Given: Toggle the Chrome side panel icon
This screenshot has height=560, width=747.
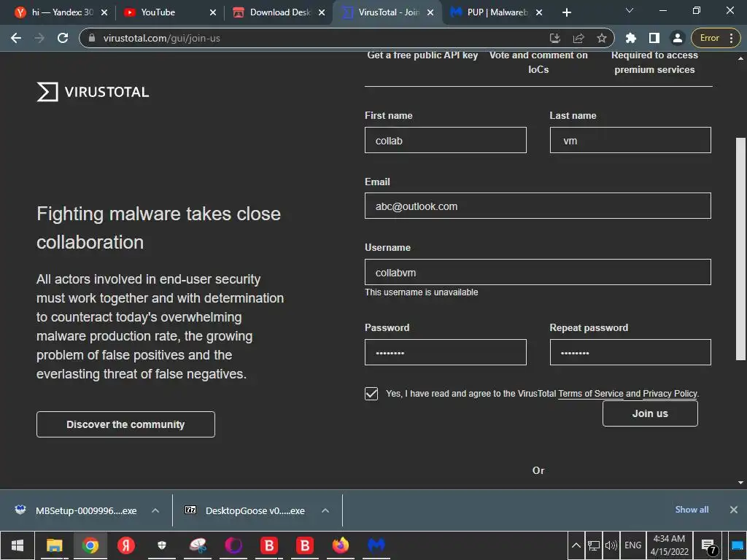Looking at the screenshot, I should [x=654, y=38].
